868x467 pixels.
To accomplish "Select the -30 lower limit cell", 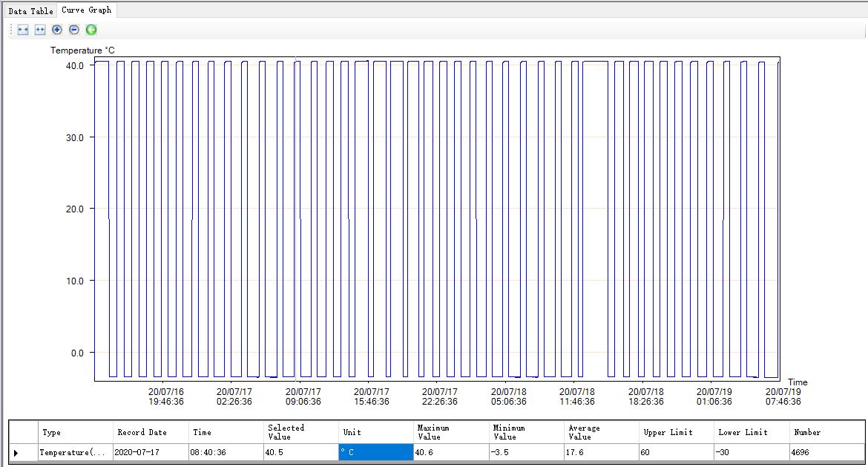I will click(752, 453).
